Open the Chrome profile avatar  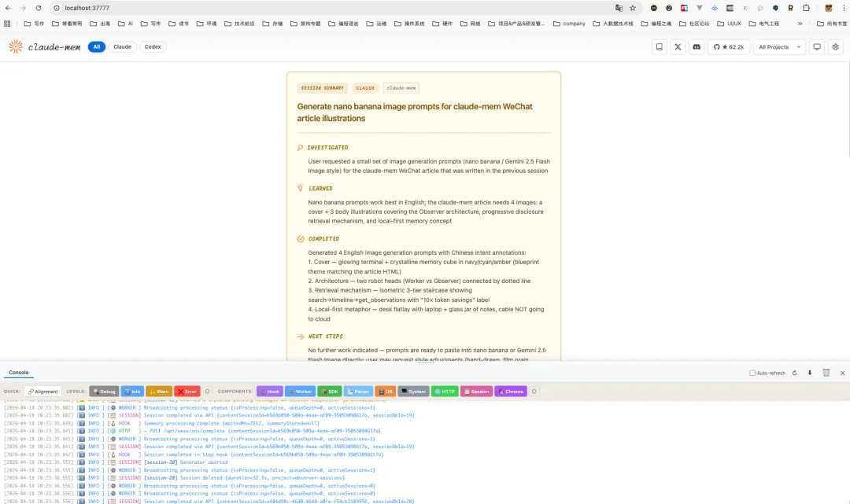click(x=828, y=8)
